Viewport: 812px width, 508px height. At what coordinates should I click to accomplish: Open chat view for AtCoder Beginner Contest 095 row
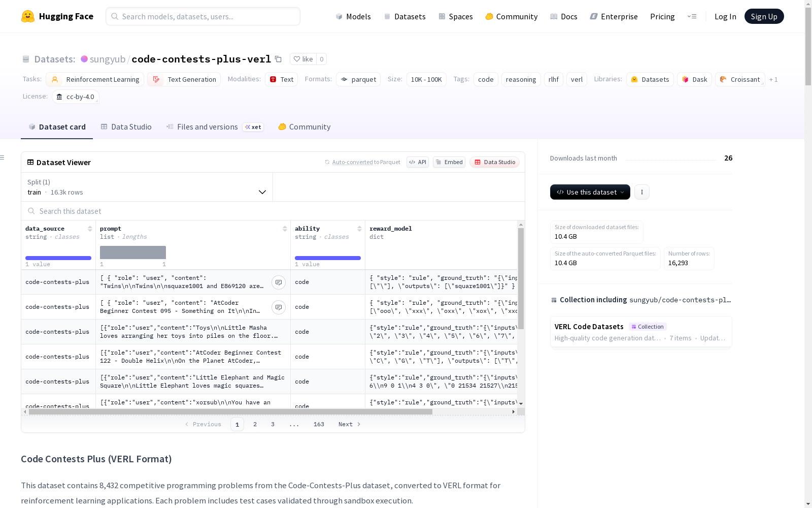click(x=279, y=307)
